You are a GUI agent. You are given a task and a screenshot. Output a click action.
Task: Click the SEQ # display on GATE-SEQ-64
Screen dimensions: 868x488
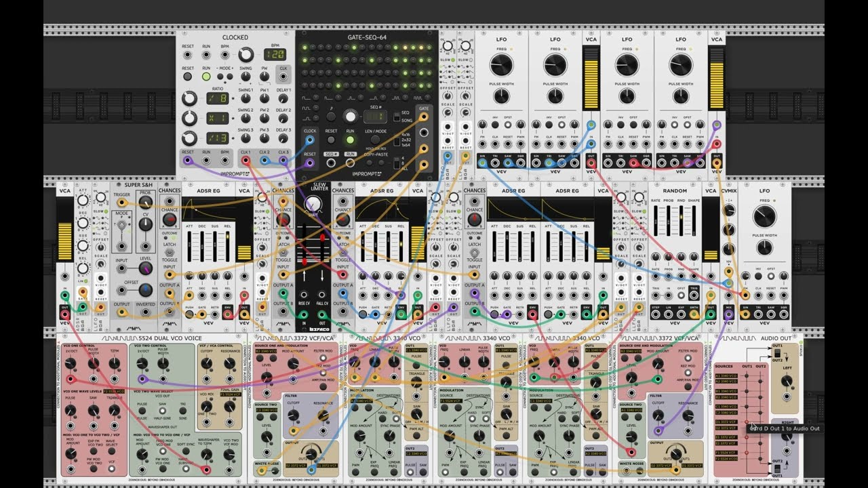click(375, 116)
